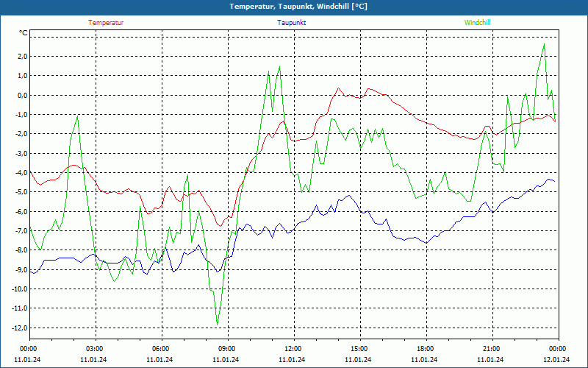Click the '-3,0' y-axis value
Viewport: 588px width, 368px height.
coord(22,154)
